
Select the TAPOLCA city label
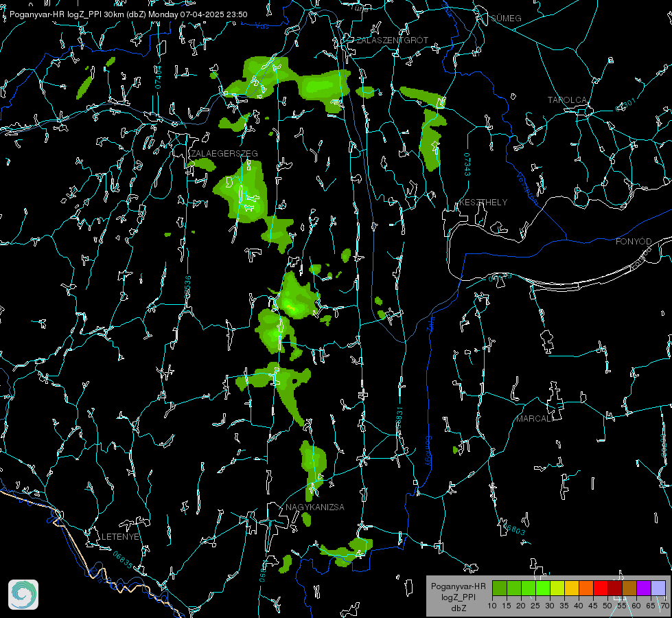click(567, 100)
